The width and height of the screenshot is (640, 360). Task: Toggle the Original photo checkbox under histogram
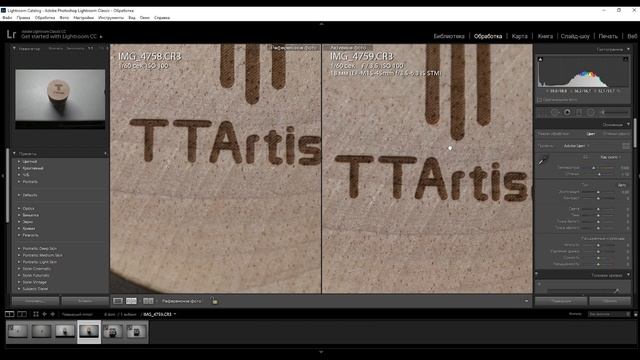coord(539,100)
